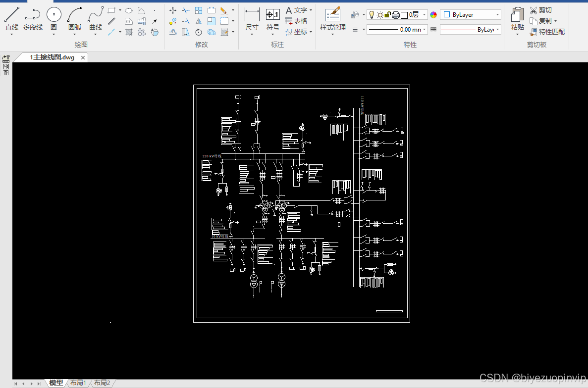Choose the Rectangle draw tool
Image resolution: width=588 pixels, height=388 pixels.
[x=111, y=10]
